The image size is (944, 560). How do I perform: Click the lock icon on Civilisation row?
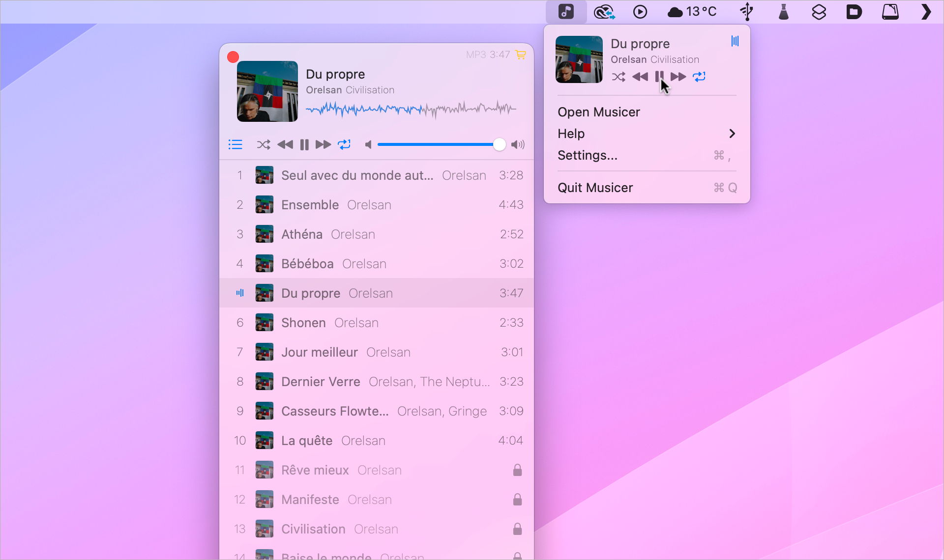(x=517, y=529)
